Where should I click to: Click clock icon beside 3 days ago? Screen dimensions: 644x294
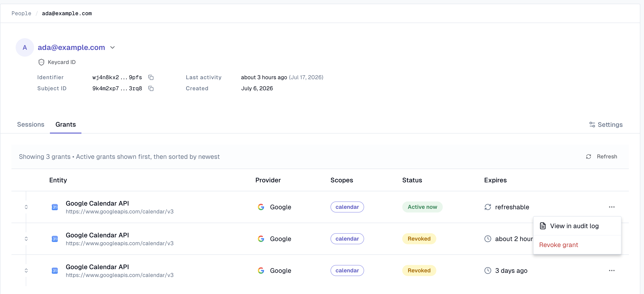click(488, 271)
